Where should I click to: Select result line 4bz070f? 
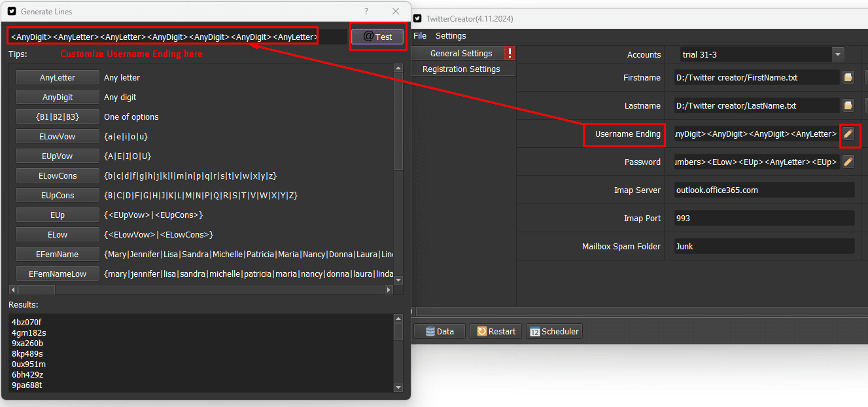(x=26, y=322)
